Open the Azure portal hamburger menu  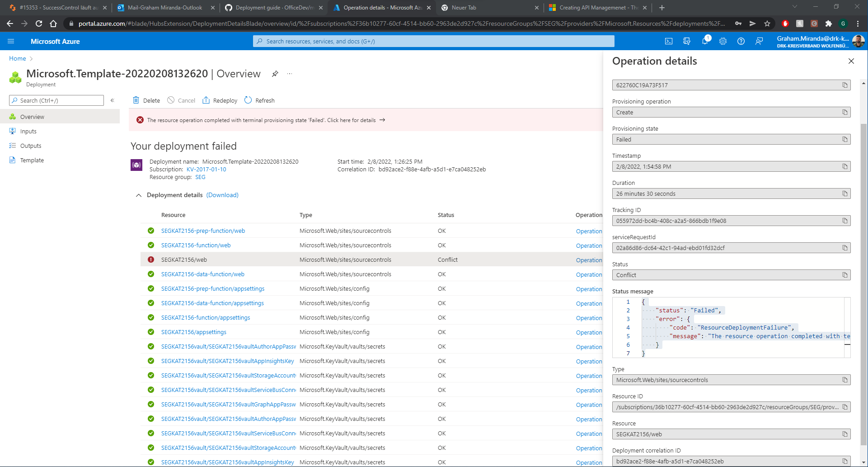[11, 41]
